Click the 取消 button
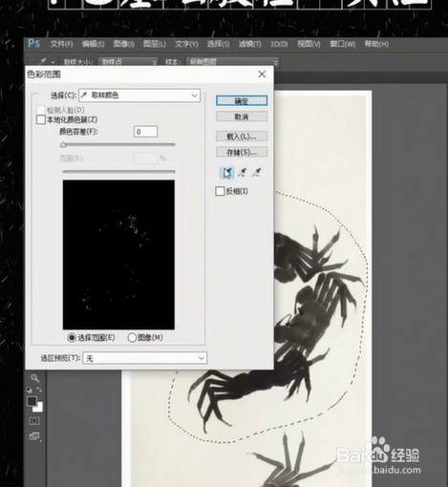The height and width of the screenshot is (487, 448). 242,116
